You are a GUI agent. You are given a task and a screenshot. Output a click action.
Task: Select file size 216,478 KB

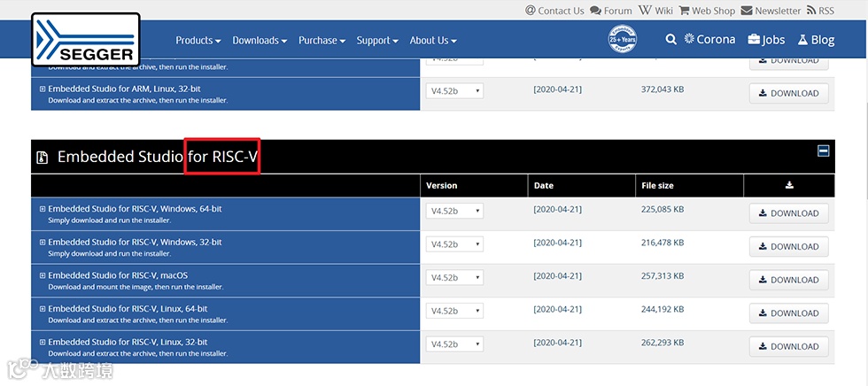pos(663,243)
